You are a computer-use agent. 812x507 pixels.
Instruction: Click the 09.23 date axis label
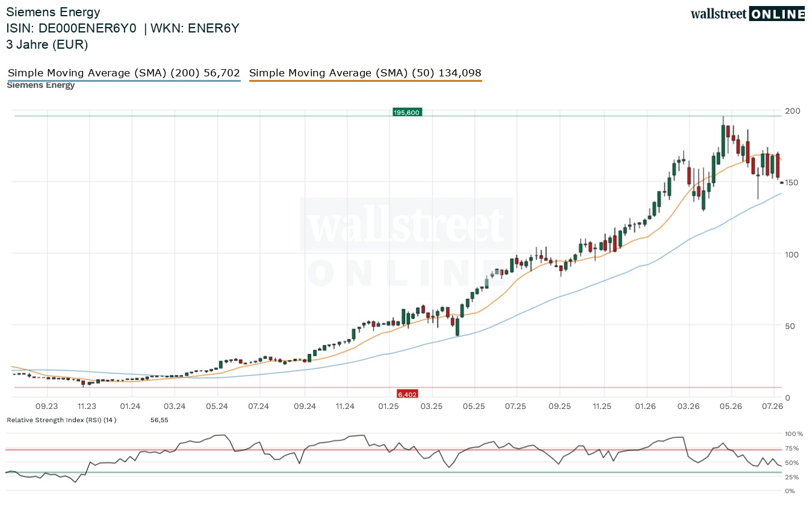[46, 407]
